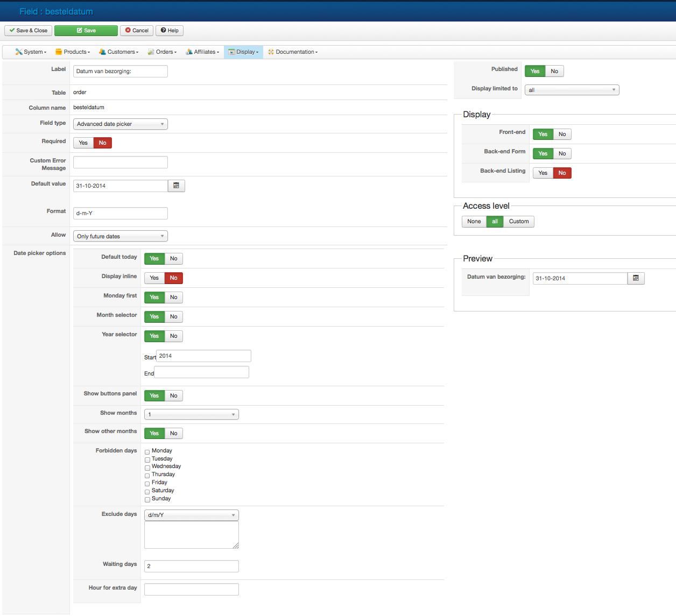Click the Save & Close button
676x616 pixels.
[x=29, y=31]
